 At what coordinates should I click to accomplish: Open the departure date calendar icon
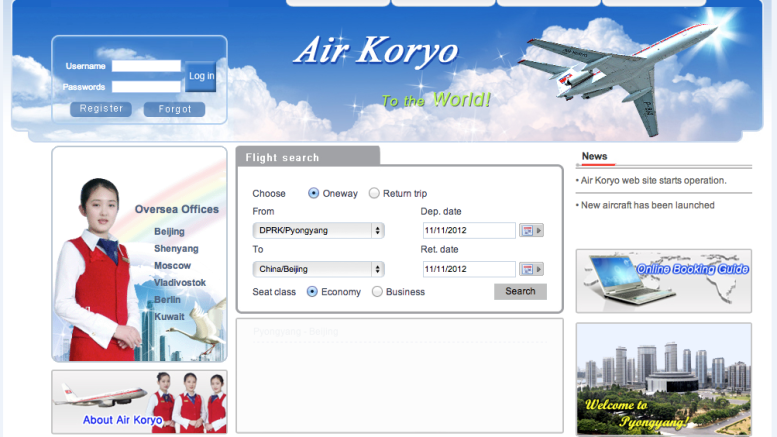(531, 230)
